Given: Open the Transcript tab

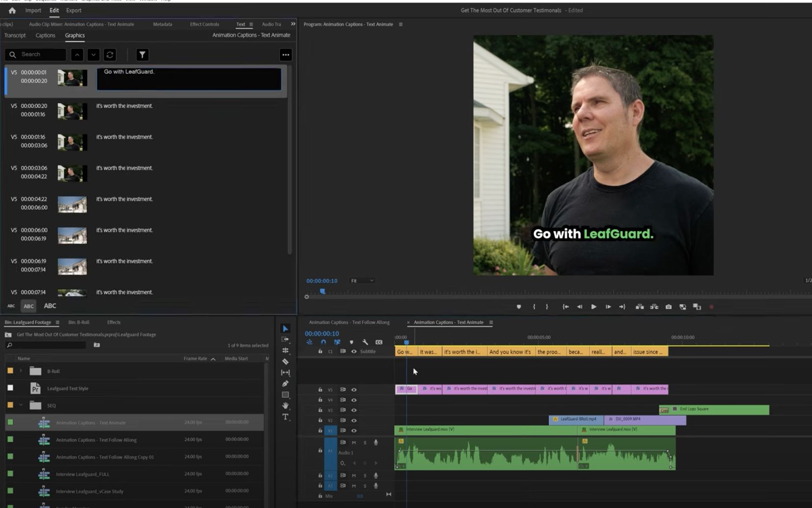Looking at the screenshot, I should click(15, 35).
